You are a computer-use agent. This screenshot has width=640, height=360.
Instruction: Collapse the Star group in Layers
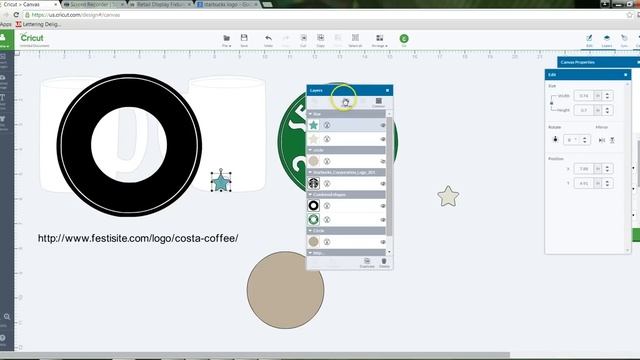tap(310, 114)
